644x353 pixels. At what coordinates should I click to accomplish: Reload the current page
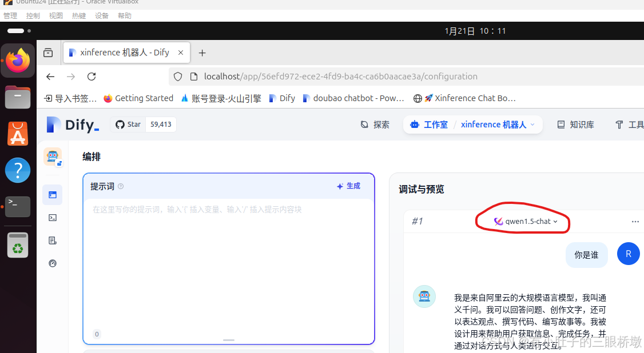pos(92,77)
